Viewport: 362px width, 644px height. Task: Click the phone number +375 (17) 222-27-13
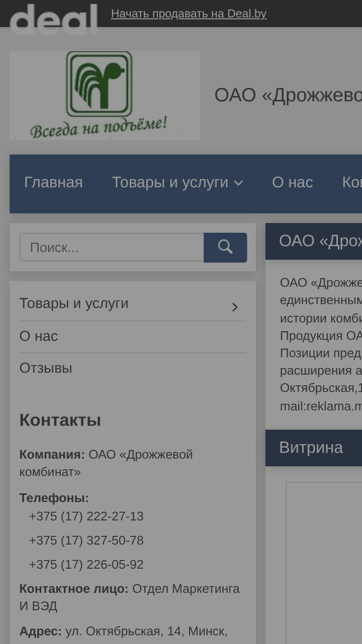tap(86, 516)
